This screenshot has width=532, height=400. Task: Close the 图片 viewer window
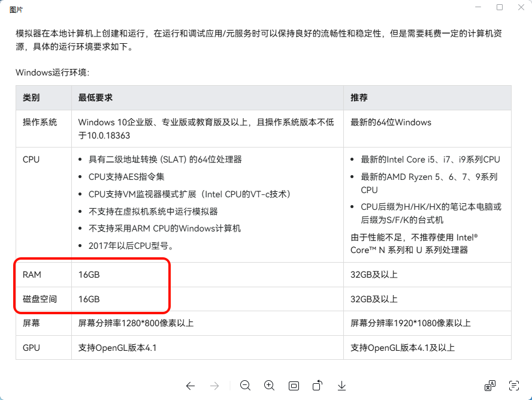[x=521, y=7]
